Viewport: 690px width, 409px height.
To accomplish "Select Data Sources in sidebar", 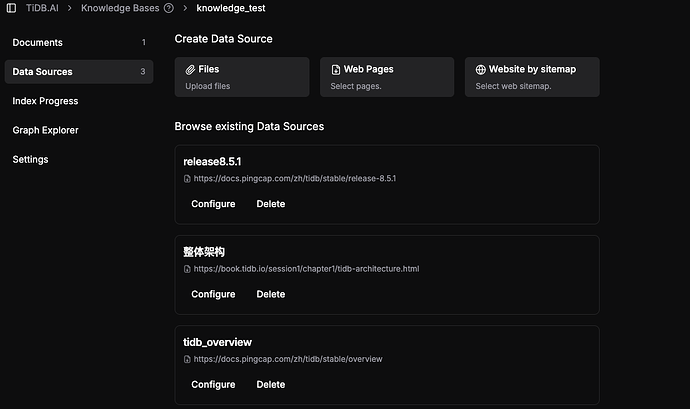I will point(42,72).
